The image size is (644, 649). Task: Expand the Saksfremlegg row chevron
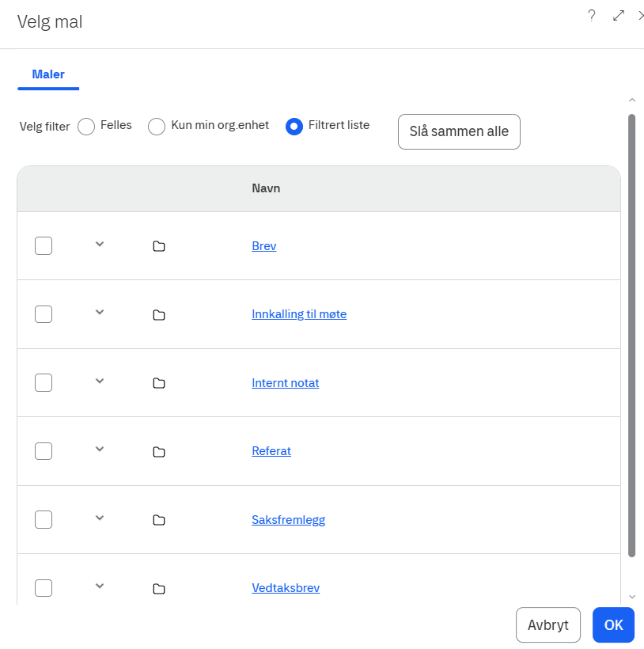point(100,518)
